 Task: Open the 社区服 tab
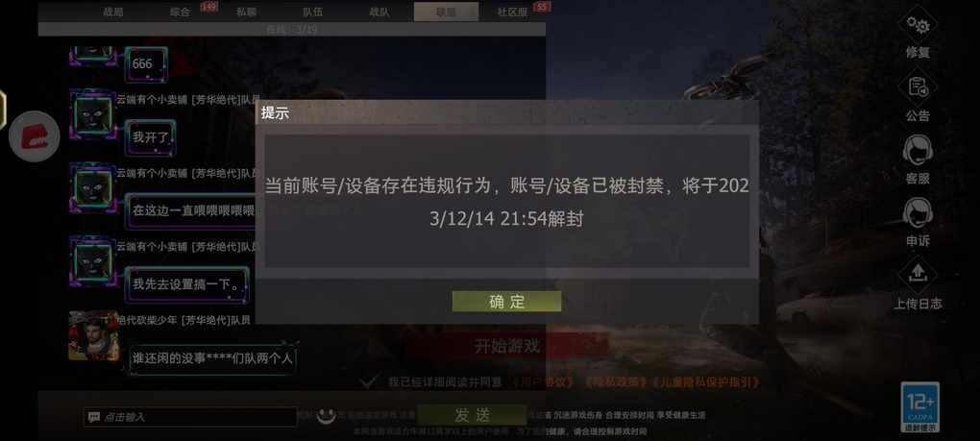click(x=512, y=12)
